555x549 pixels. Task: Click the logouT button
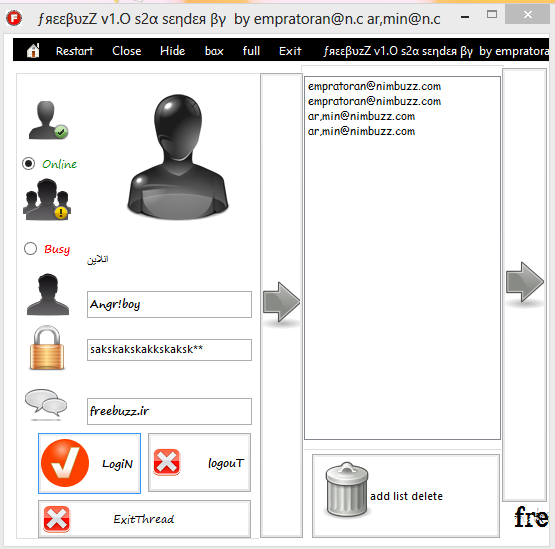click(x=199, y=462)
